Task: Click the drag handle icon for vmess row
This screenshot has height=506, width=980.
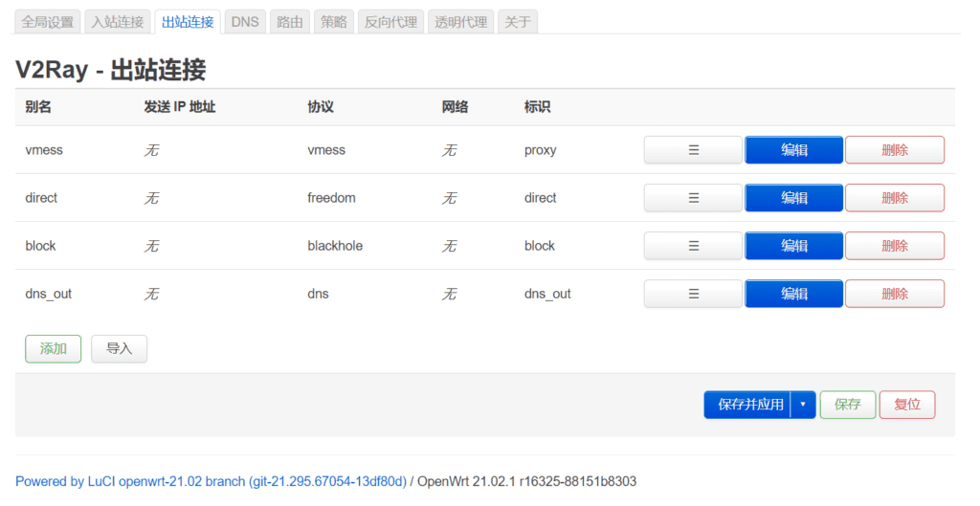Action: [693, 150]
